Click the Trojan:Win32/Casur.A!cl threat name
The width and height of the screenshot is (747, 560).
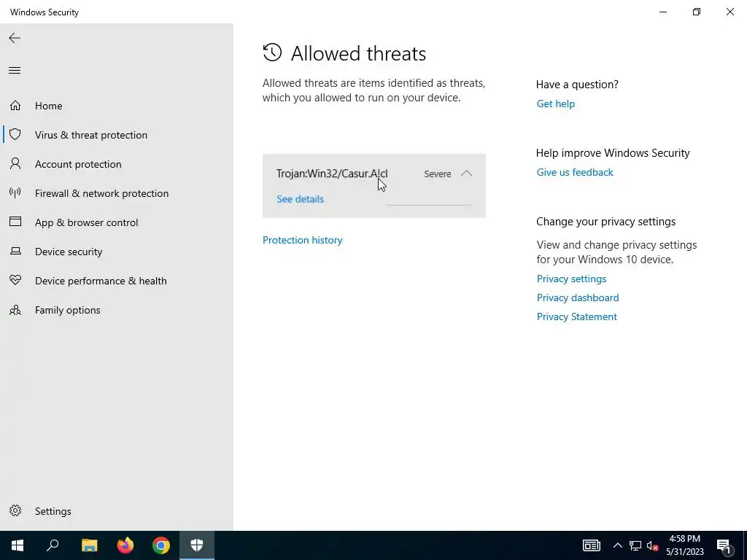(x=332, y=174)
